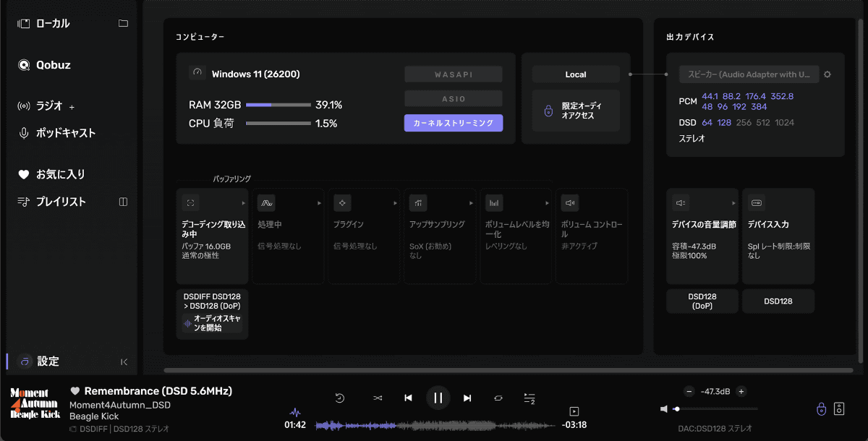The width and height of the screenshot is (868, 441).
Task: Pause playback of Remembrance
Action: (x=438, y=398)
